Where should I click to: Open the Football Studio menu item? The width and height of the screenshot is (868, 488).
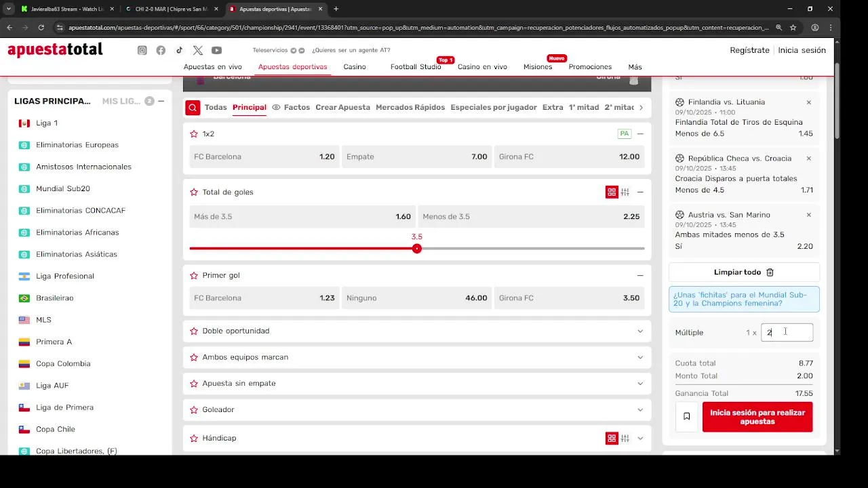pos(416,67)
